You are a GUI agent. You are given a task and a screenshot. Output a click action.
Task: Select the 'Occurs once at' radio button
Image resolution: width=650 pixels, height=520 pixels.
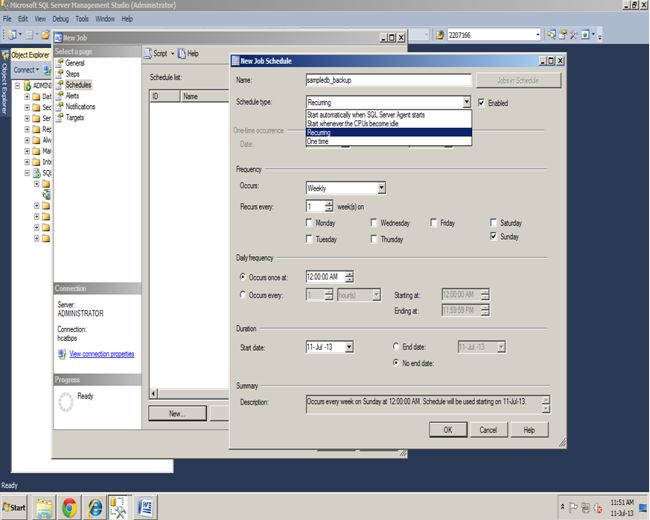(243, 277)
